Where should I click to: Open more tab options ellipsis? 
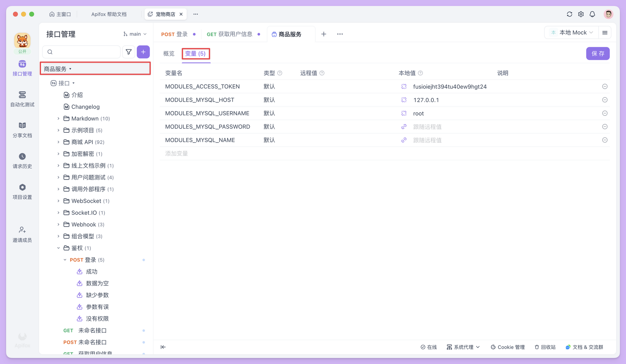[x=340, y=34]
